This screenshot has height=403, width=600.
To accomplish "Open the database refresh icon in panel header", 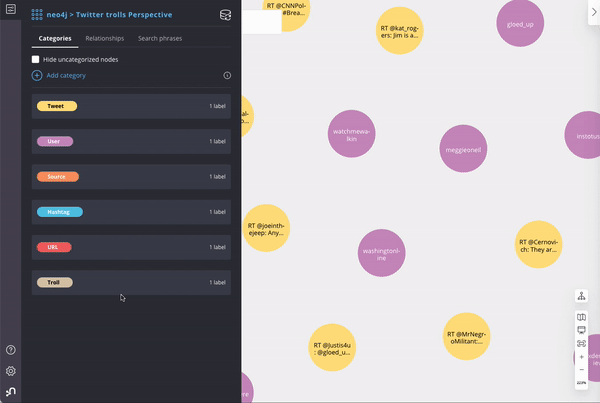I will click(x=225, y=15).
